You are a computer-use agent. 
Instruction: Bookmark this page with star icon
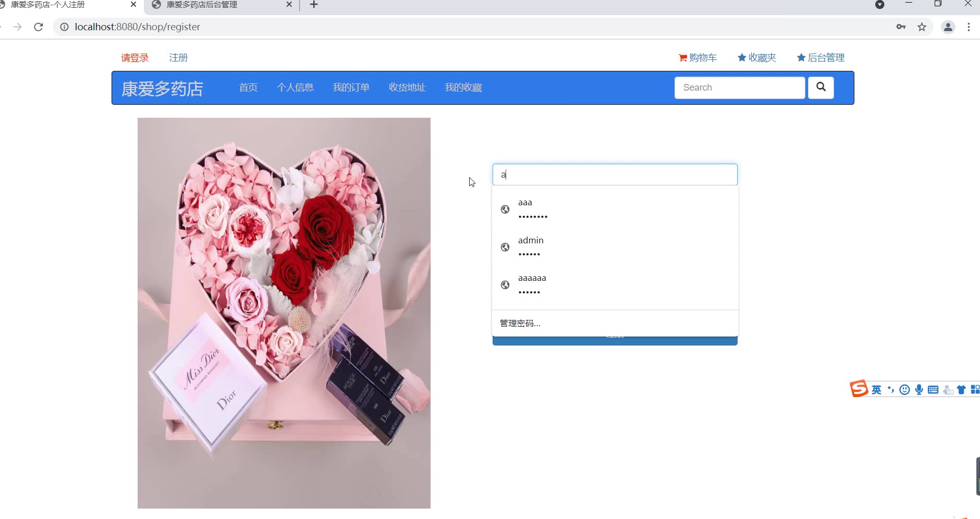[x=922, y=27]
